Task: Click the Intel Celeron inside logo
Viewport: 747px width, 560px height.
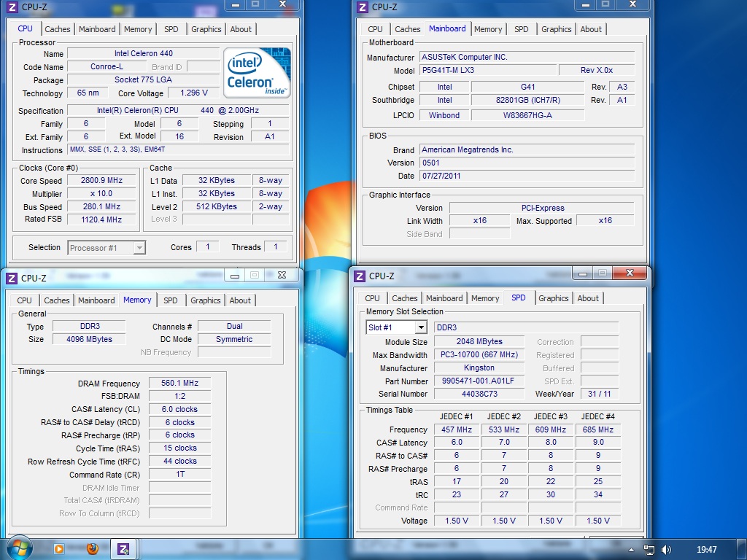Action: tap(258, 72)
